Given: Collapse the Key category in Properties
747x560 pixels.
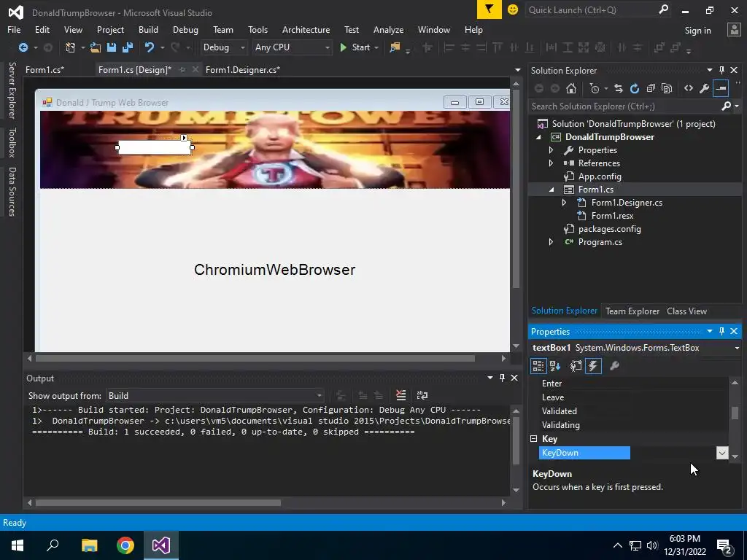Looking at the screenshot, I should coord(533,438).
